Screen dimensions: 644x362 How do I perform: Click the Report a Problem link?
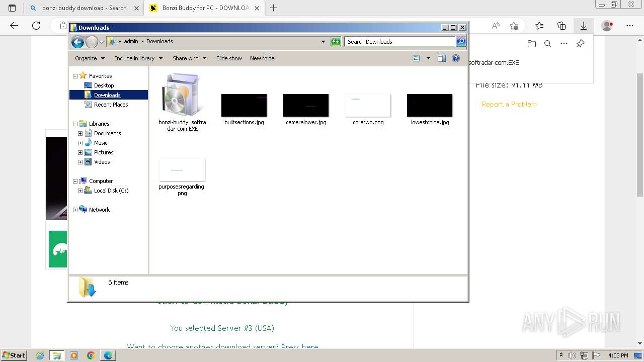pyautogui.click(x=509, y=104)
